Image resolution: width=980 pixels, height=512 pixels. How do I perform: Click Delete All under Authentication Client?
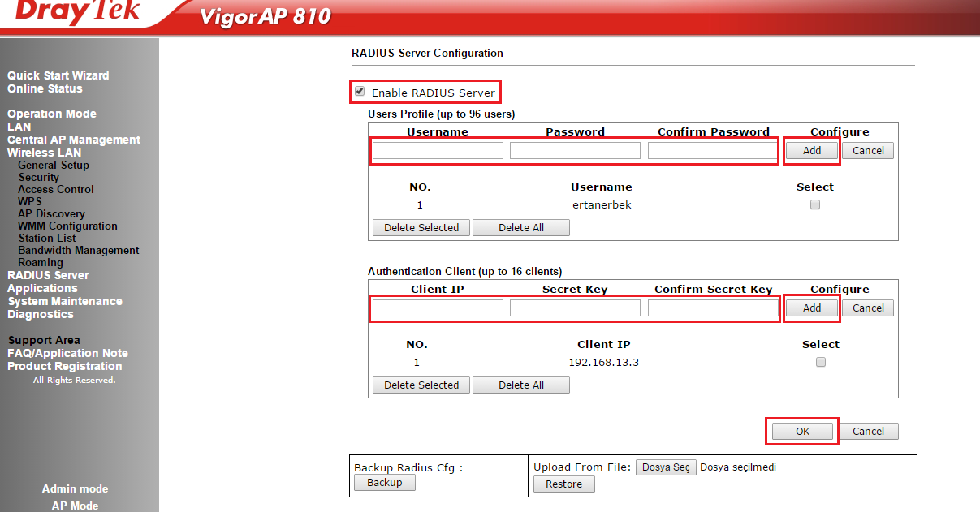click(520, 385)
